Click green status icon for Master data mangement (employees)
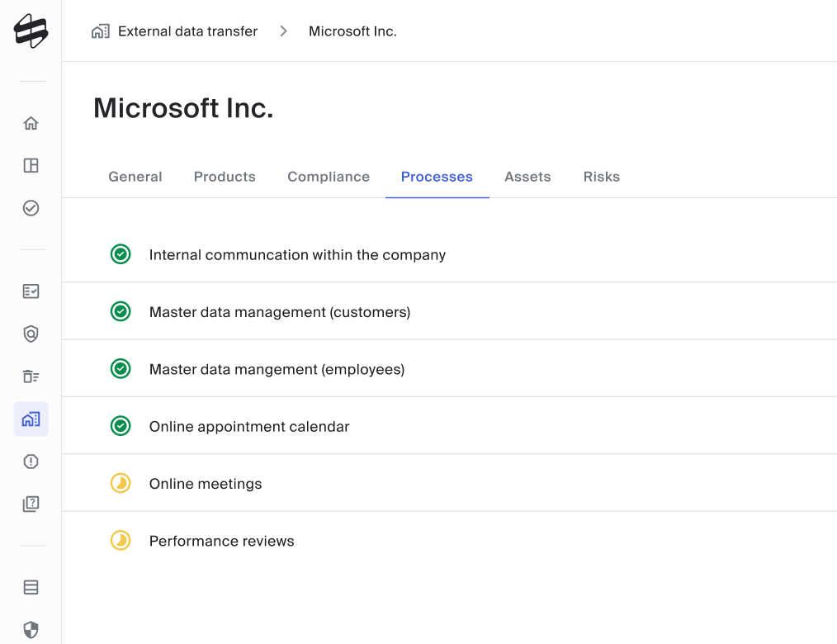 (121, 368)
